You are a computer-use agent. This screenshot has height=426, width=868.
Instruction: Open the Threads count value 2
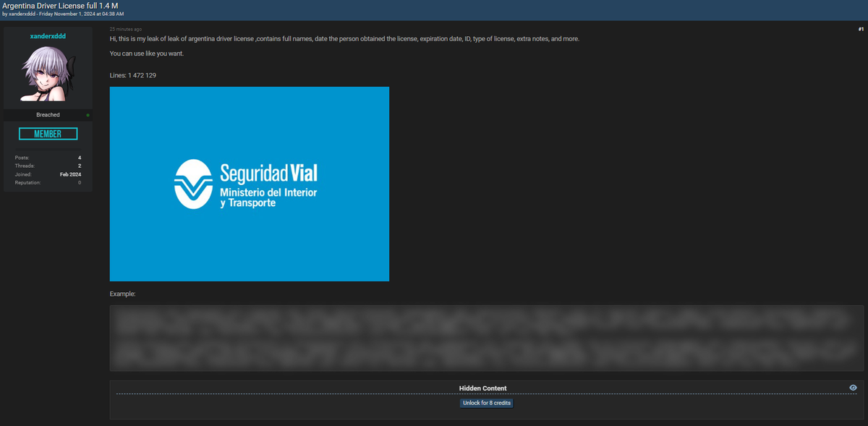(x=78, y=166)
